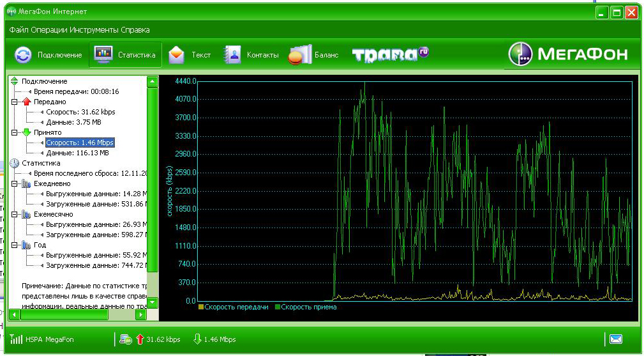
Task: Open the Подключение connection toolbar icon
Action: [x=23, y=55]
